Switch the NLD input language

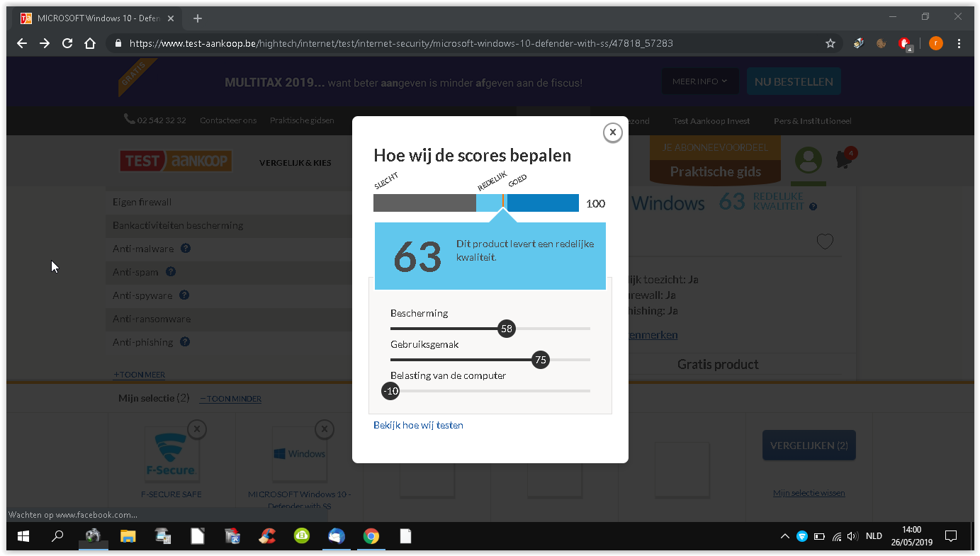click(x=874, y=536)
